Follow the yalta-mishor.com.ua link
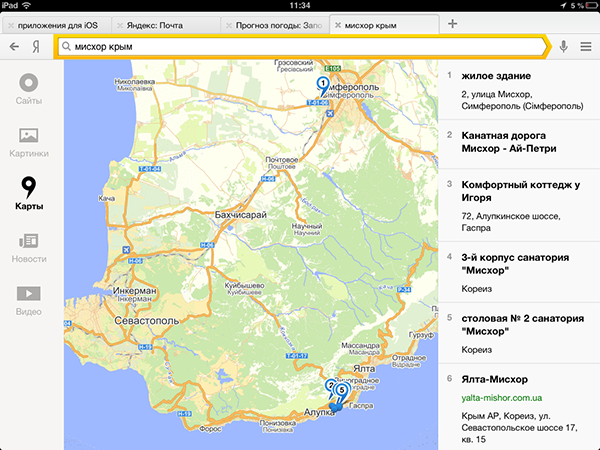Image resolution: width=600 pixels, height=450 pixels. point(502,398)
